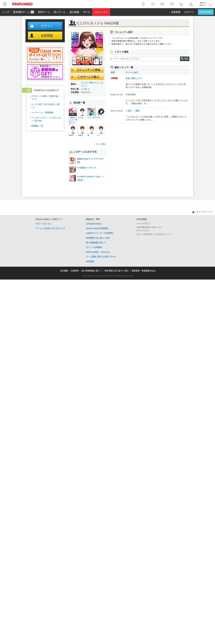Click もっと見る to see more participants
The width and height of the screenshot is (215, 644).
coord(101,144)
